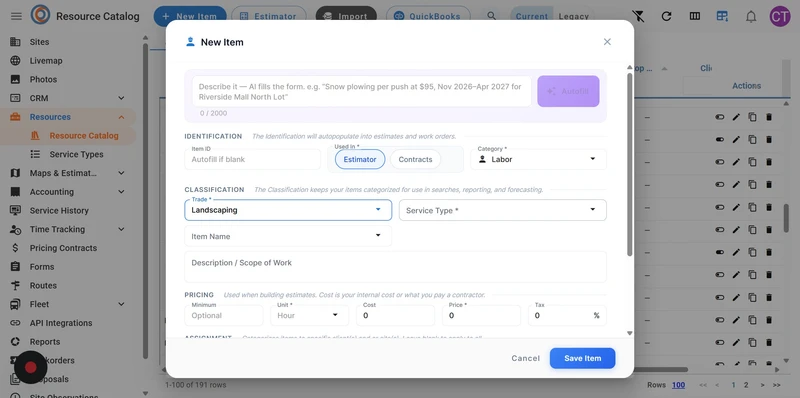Open the Trade dropdown set to Landscaping

[x=288, y=210]
